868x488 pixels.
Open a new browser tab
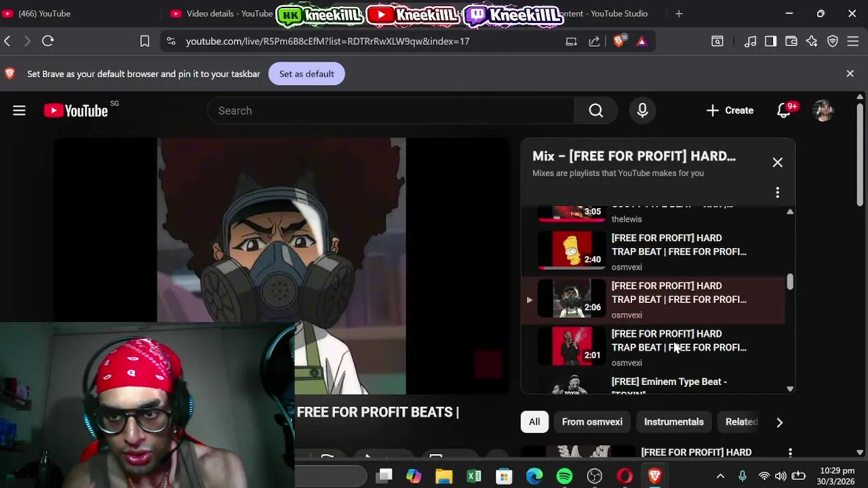point(679,14)
